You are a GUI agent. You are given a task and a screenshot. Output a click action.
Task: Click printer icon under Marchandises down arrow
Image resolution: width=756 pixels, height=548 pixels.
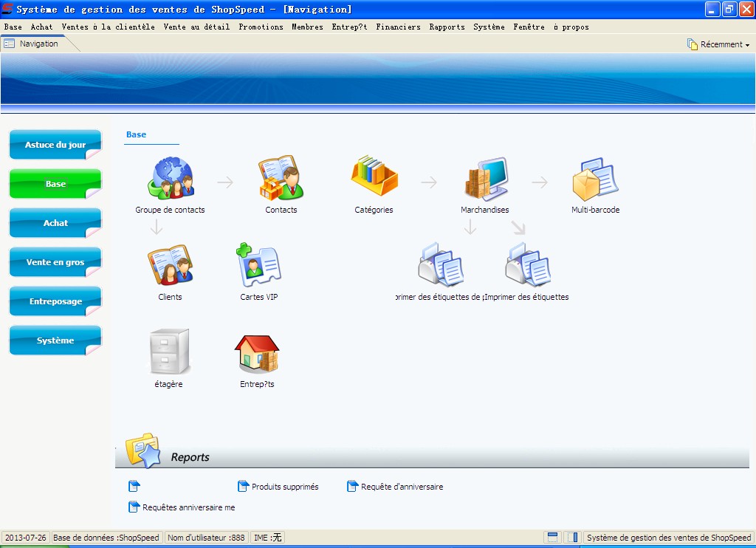441,265
